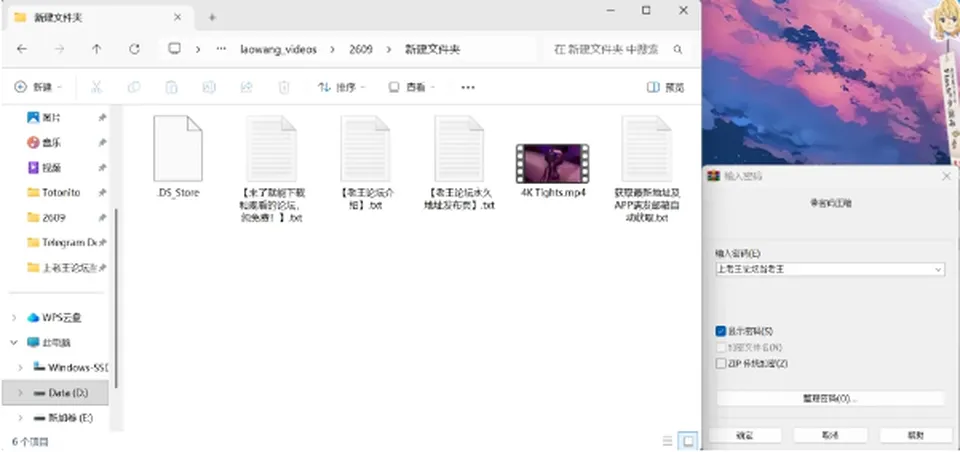The width and height of the screenshot is (960, 452).
Task: Select the .DS_Store file icon
Action: point(178,148)
